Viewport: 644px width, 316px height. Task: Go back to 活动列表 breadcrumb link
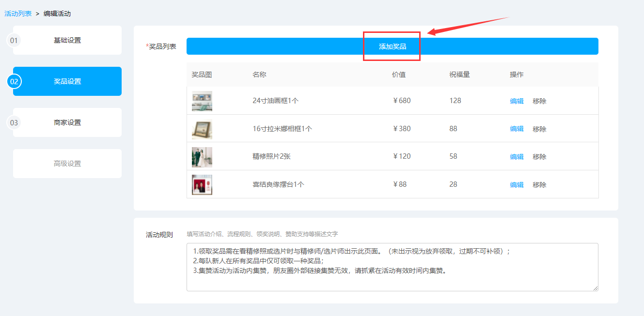click(x=18, y=14)
